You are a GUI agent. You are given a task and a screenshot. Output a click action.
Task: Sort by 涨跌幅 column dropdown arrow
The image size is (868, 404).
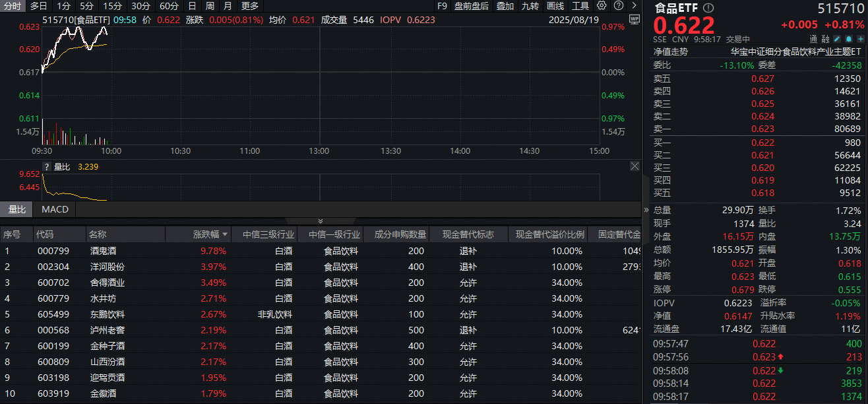226,234
